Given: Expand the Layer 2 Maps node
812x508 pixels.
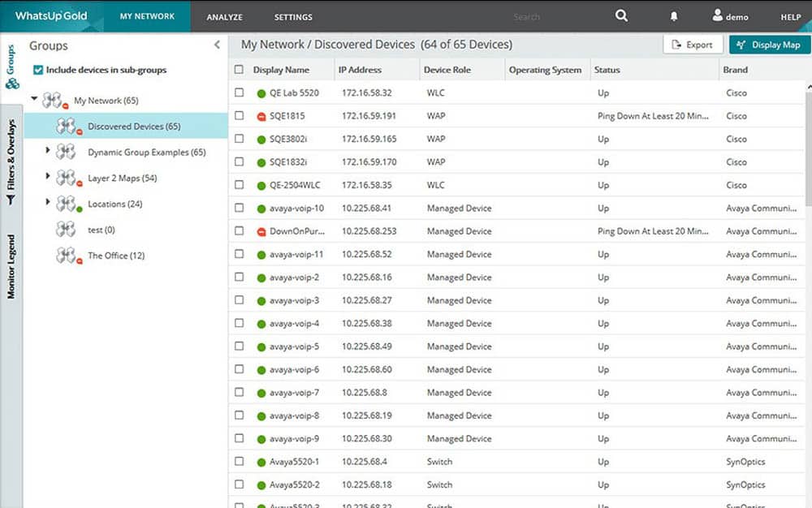Looking at the screenshot, I should coord(48,176).
